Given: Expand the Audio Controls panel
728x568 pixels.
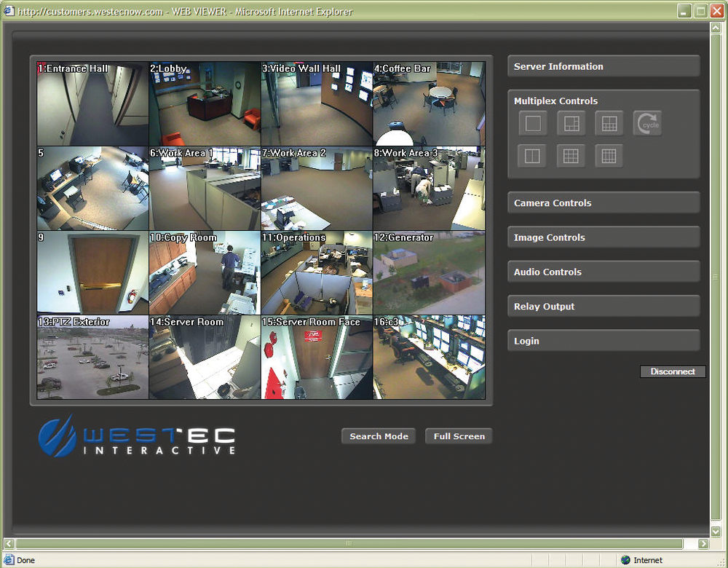Looking at the screenshot, I should point(603,272).
